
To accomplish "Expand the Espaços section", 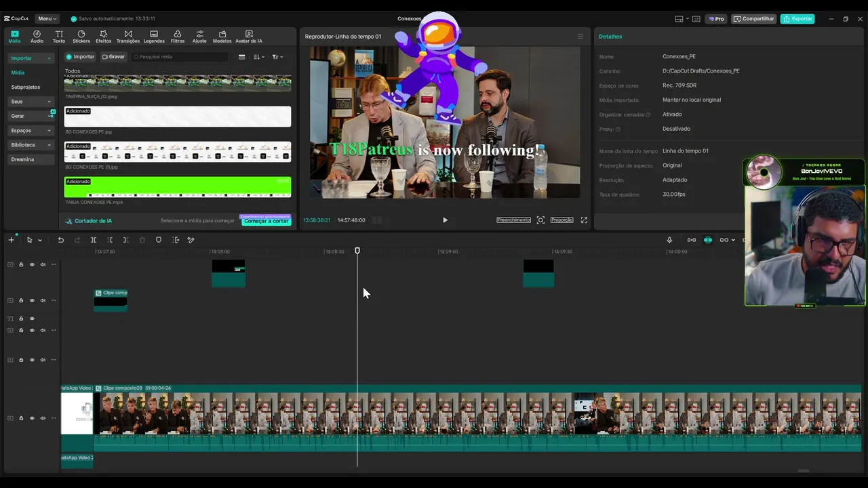I will point(31,130).
